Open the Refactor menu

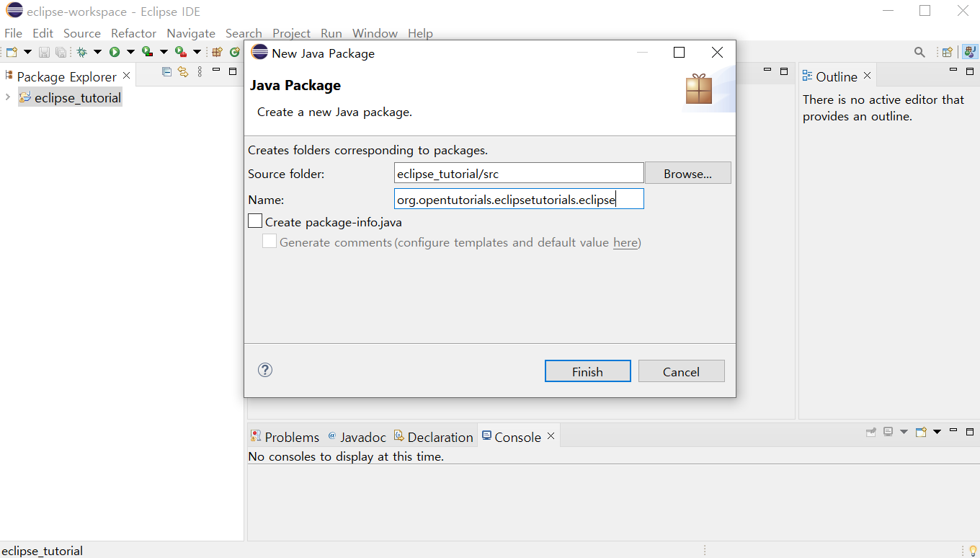(133, 33)
